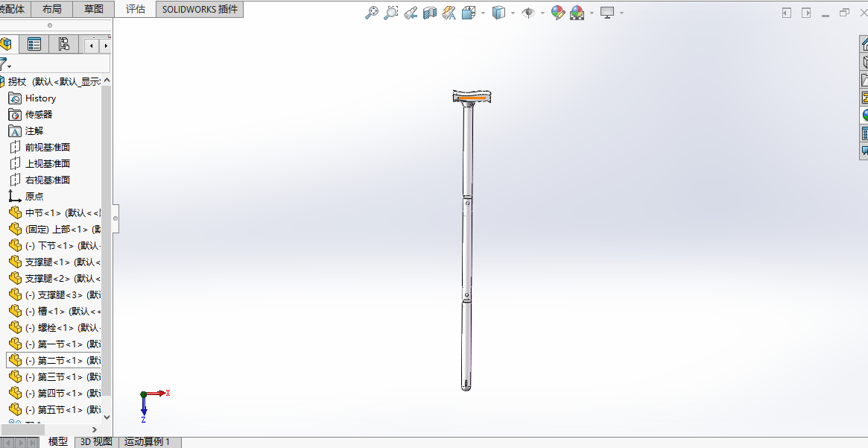
Task: Open the Apply Scene icon
Action: 577,13
